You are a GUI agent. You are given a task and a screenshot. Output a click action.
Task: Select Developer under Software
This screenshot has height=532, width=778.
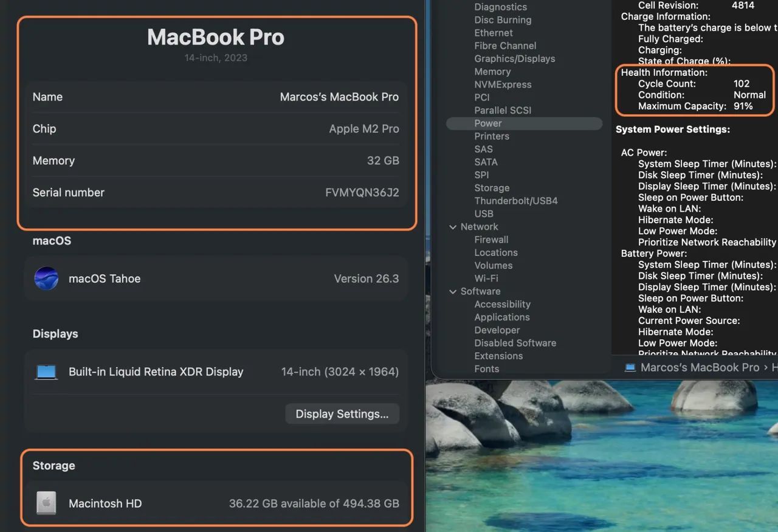click(497, 330)
